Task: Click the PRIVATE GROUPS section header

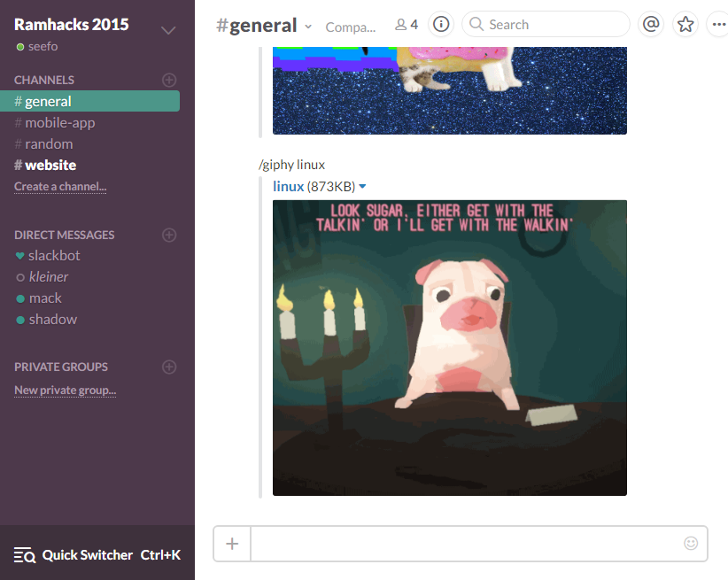Action: pos(61,367)
